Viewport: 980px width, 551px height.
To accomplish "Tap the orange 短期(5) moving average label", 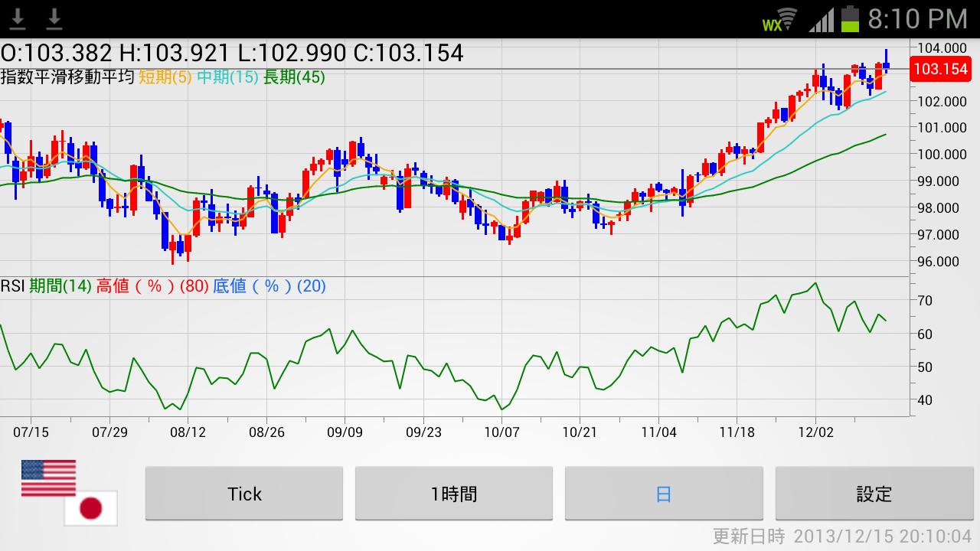I will 165,77.
